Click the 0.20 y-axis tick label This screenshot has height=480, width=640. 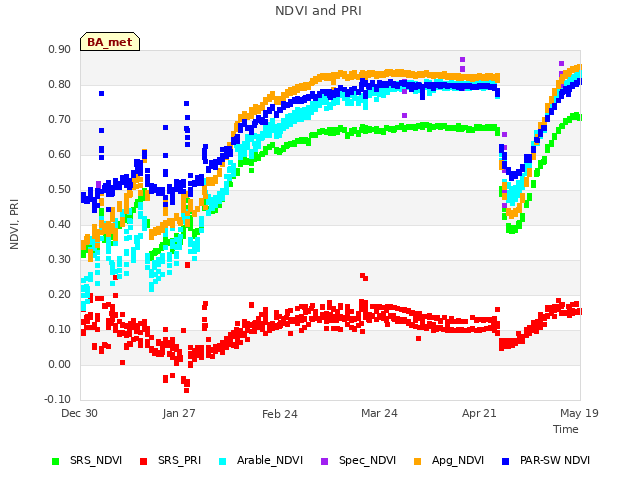pyautogui.click(x=60, y=295)
